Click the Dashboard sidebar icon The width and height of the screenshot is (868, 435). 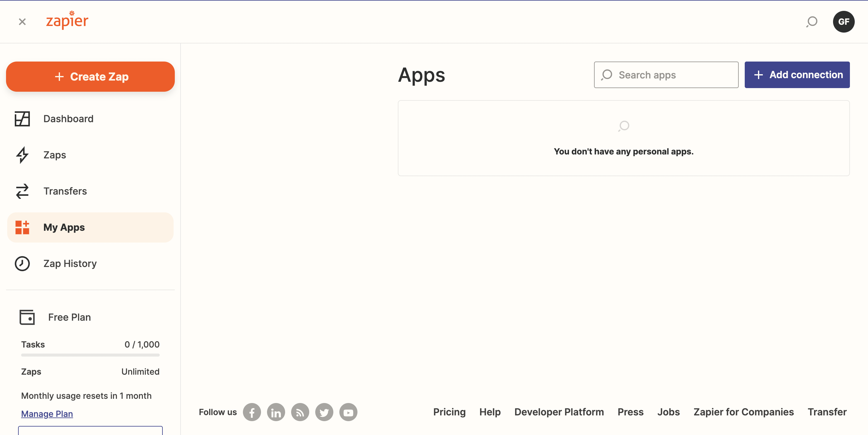point(22,119)
